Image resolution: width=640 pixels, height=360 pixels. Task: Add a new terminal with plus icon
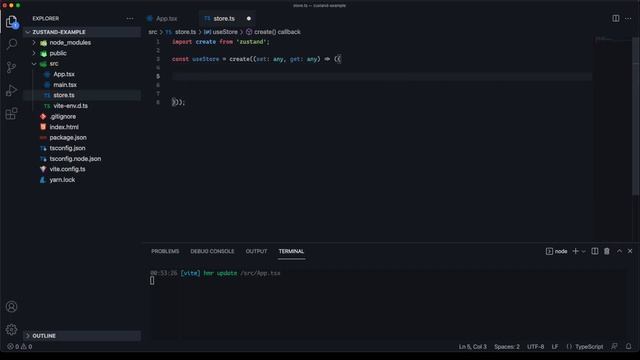(x=576, y=251)
